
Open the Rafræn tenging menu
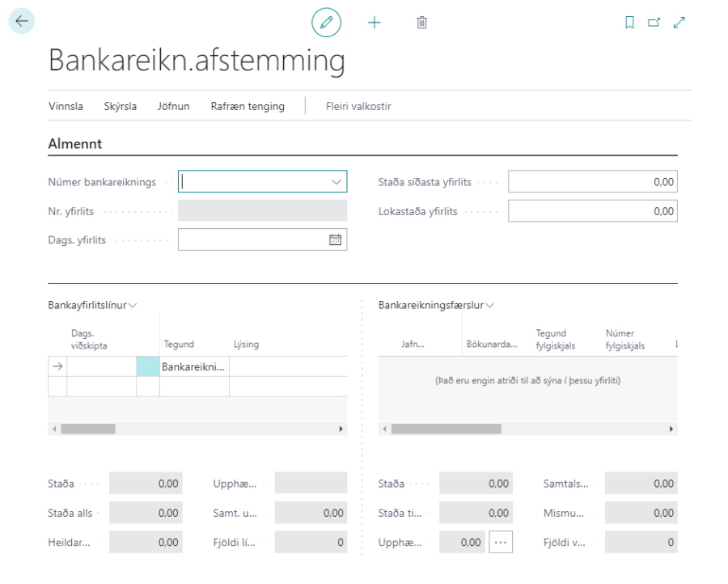(248, 106)
